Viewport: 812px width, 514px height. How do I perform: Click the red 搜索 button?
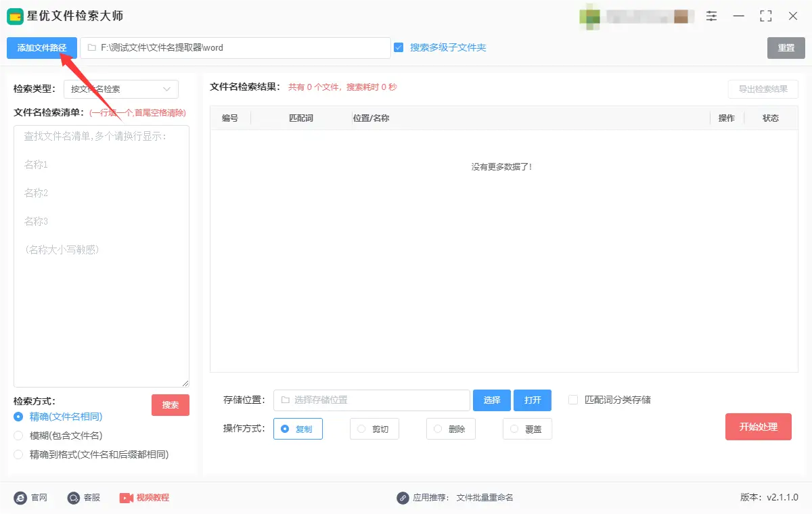pyautogui.click(x=170, y=405)
